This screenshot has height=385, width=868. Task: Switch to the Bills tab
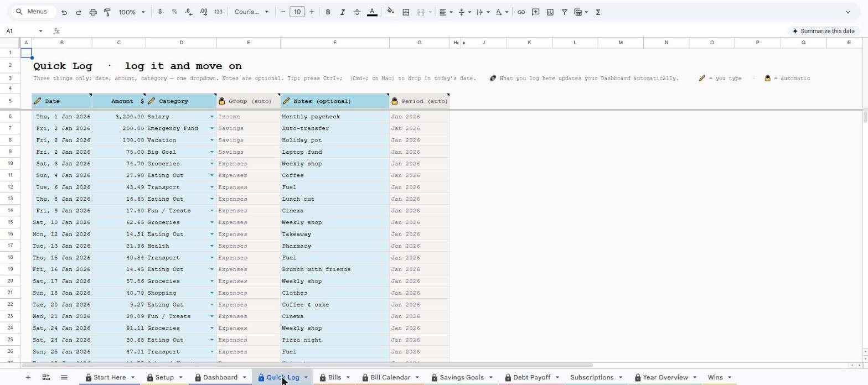coord(334,377)
